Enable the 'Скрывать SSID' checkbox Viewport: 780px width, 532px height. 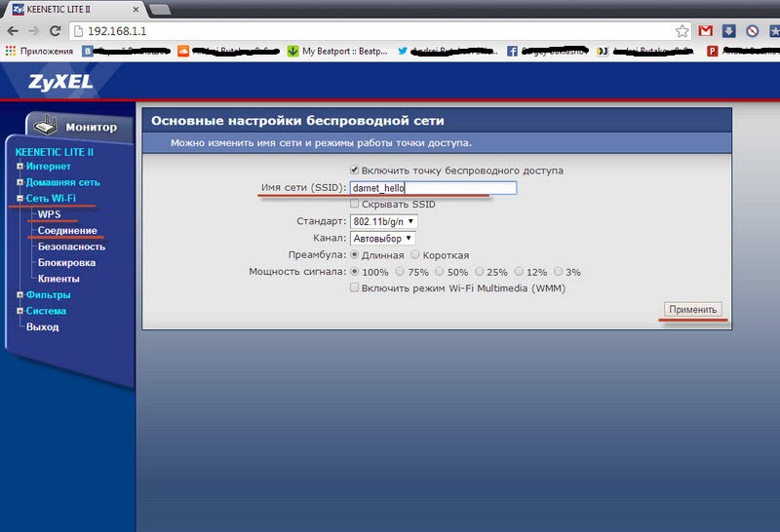coord(355,205)
